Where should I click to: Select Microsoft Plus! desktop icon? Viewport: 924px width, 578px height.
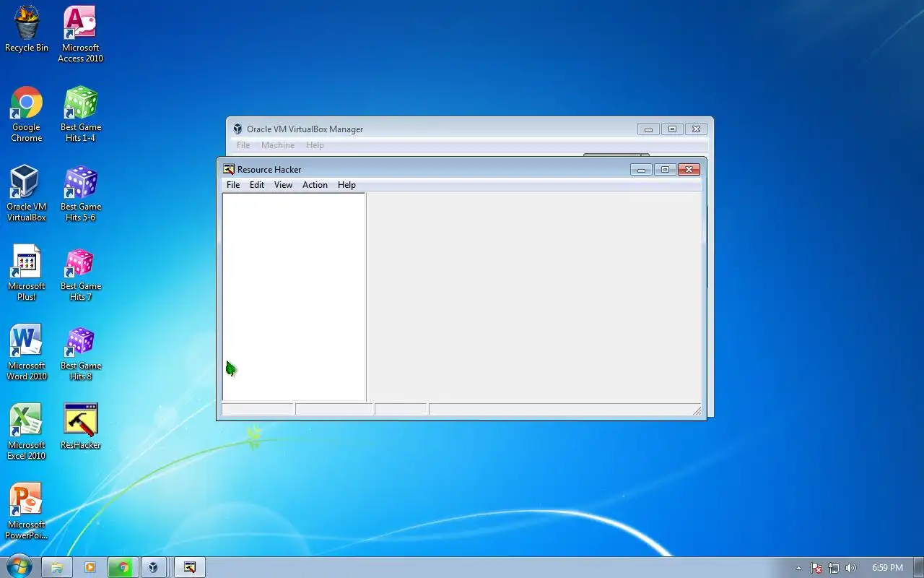pyautogui.click(x=27, y=272)
